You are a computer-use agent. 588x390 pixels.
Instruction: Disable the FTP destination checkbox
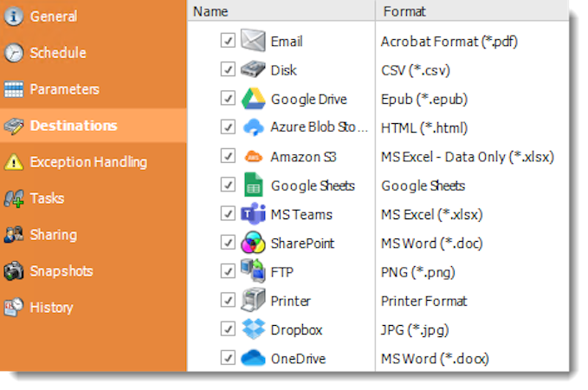coord(228,272)
